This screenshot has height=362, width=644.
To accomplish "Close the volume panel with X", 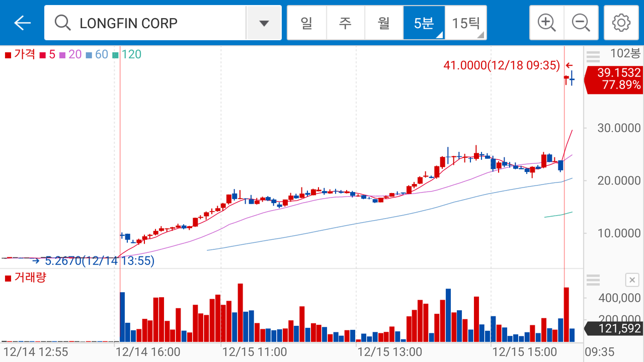I will (x=632, y=280).
